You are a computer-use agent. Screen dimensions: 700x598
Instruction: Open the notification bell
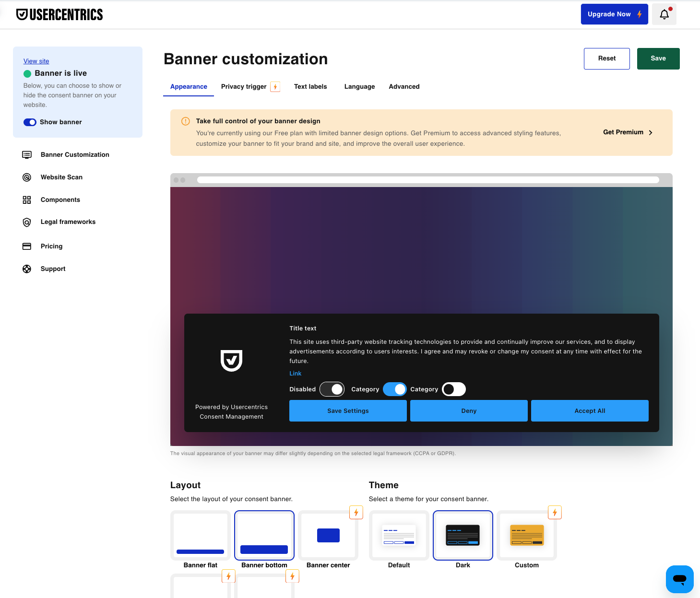tap(664, 14)
